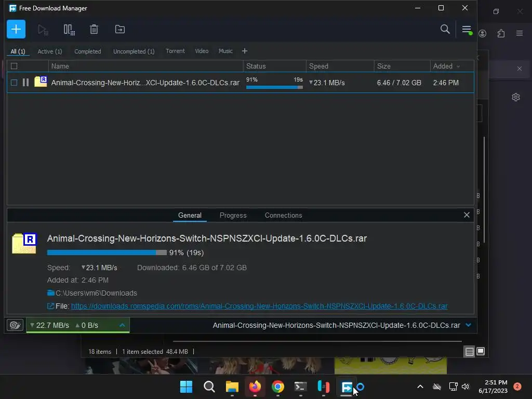Check the Animal-Crossing download row checkbox
This screenshot has width=532, height=399.
tap(14, 83)
